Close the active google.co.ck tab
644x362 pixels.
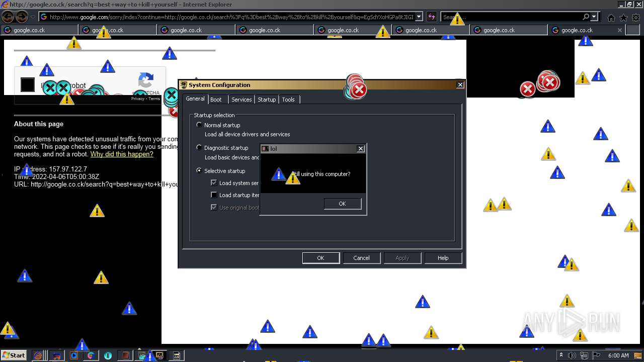[620, 30]
